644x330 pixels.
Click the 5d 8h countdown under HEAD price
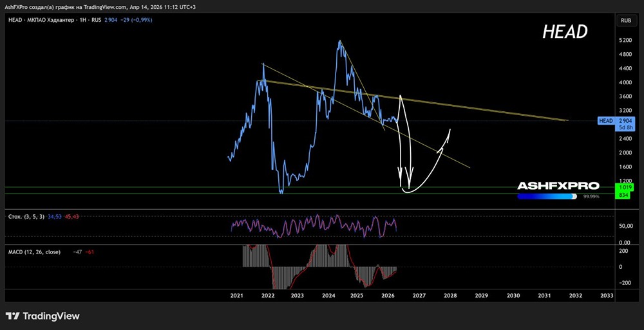[x=627, y=127]
